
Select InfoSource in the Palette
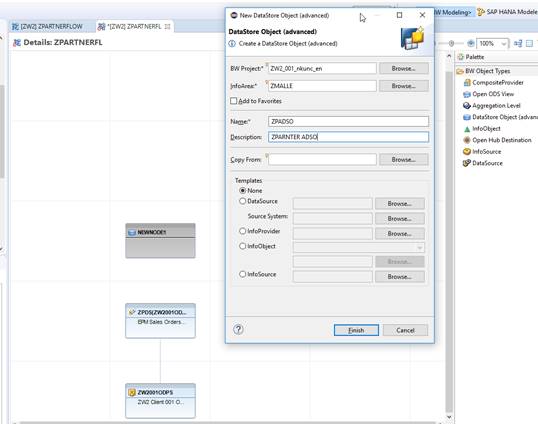482,152
